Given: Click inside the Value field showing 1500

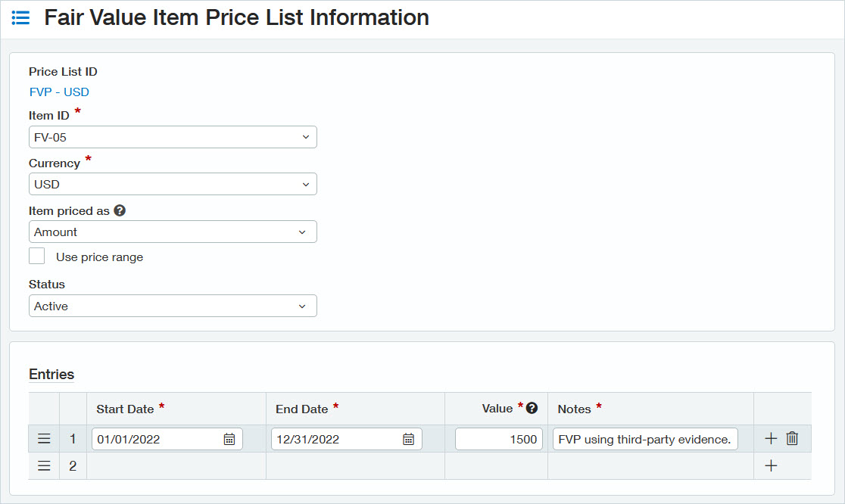Looking at the screenshot, I should click(498, 438).
